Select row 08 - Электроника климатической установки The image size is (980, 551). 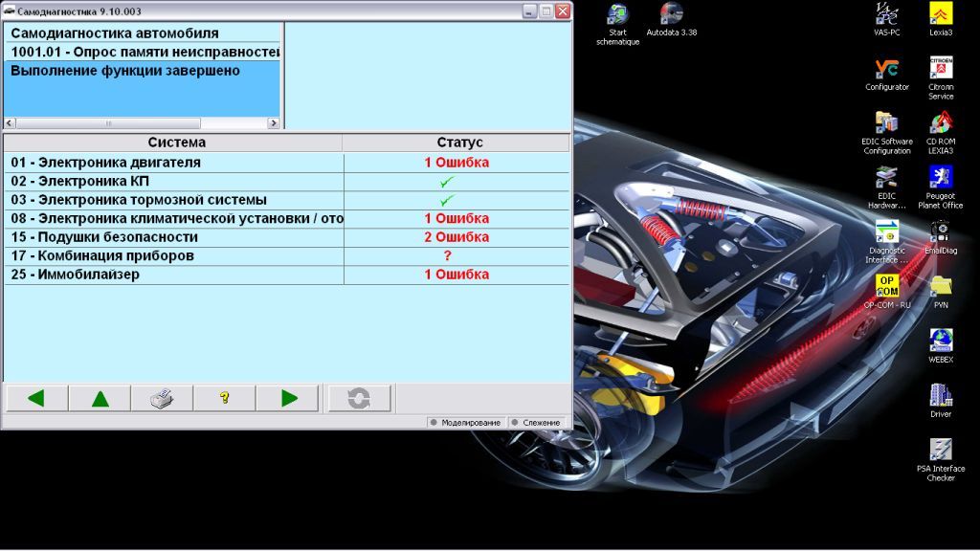[x=287, y=219]
